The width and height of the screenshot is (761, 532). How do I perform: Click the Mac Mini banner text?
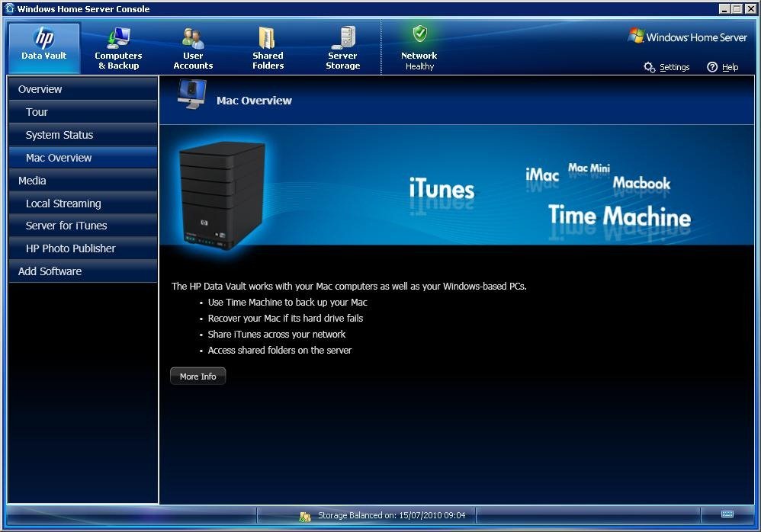pyautogui.click(x=589, y=168)
